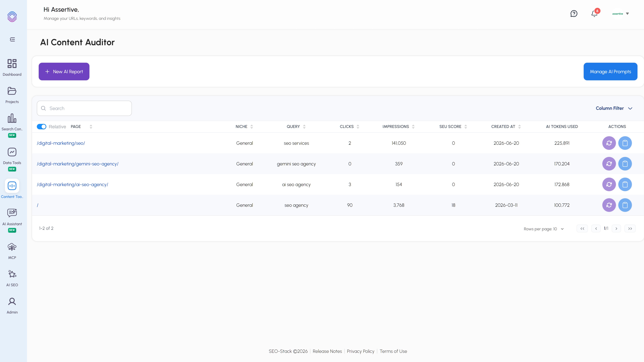The width and height of the screenshot is (644, 362).
Task: Open the AI SEO stars icon
Action: [x=12, y=274]
